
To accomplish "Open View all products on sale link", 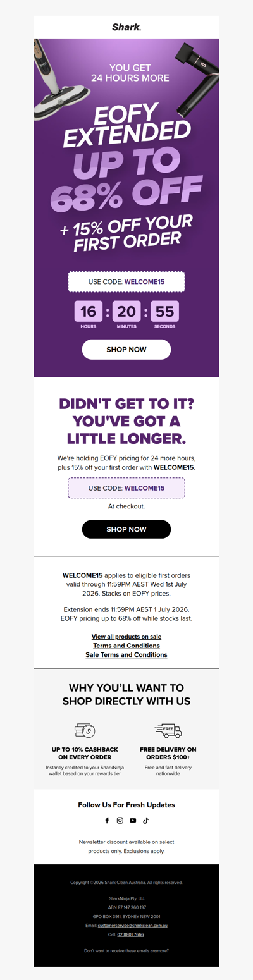I will (126, 636).
